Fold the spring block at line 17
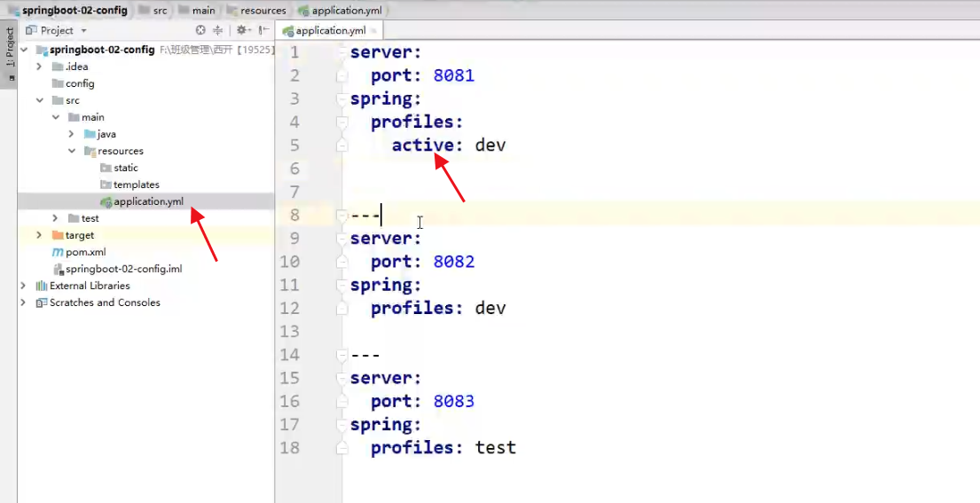 341,425
